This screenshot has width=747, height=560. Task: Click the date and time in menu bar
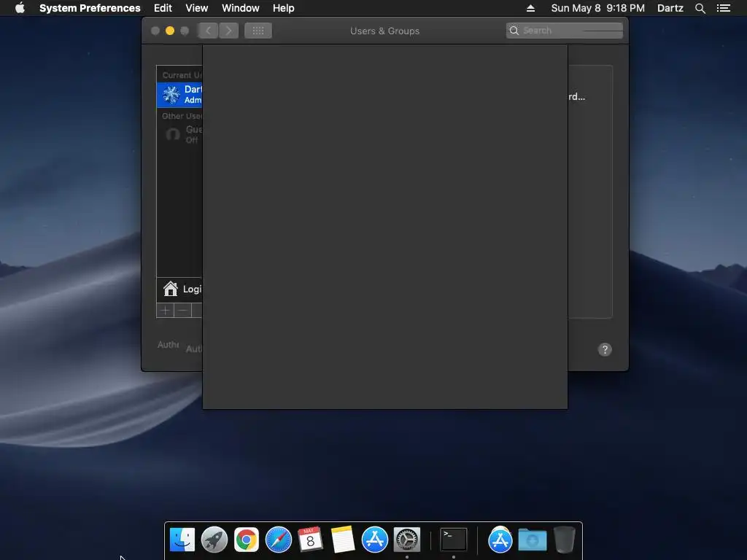coord(597,8)
